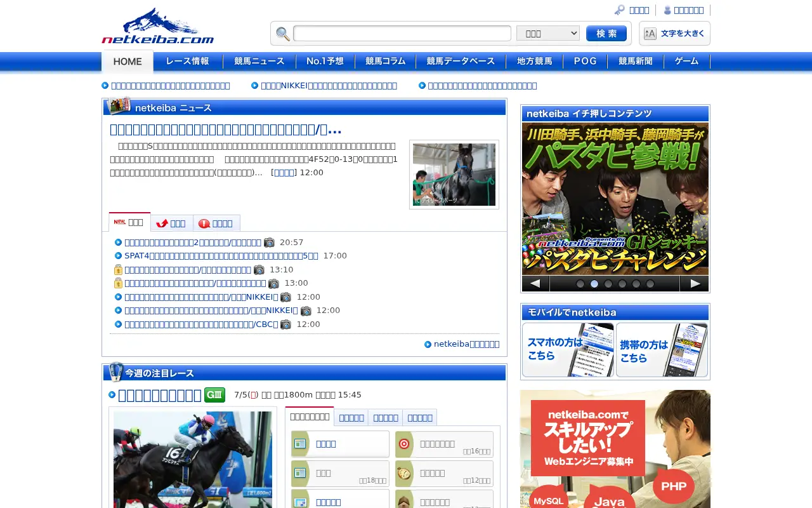Click the green GIII grade badge

pyautogui.click(x=214, y=395)
